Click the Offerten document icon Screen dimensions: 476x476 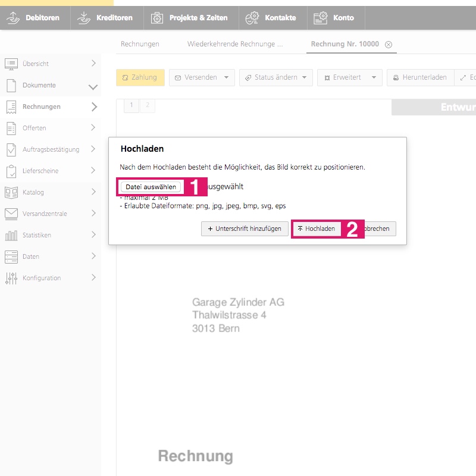11,128
